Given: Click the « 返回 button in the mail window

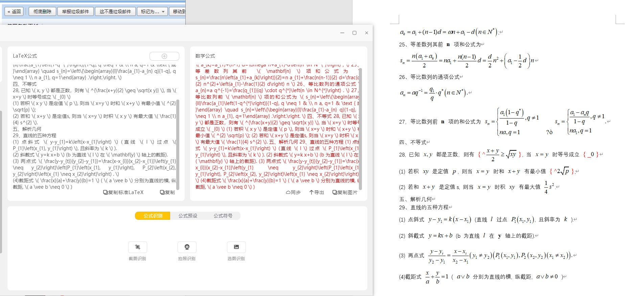Looking at the screenshot, I should pyautogui.click(x=14, y=12).
